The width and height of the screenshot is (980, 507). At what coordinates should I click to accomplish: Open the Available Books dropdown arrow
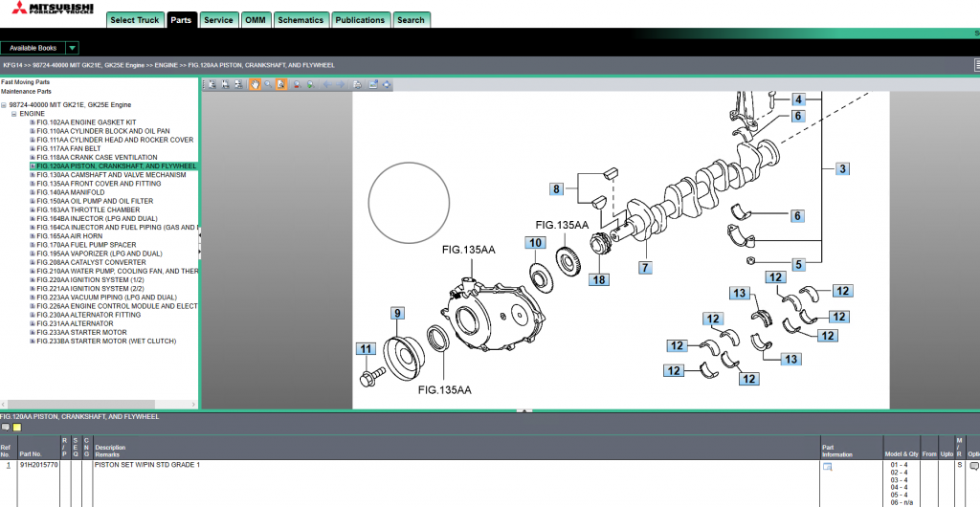pos(73,48)
